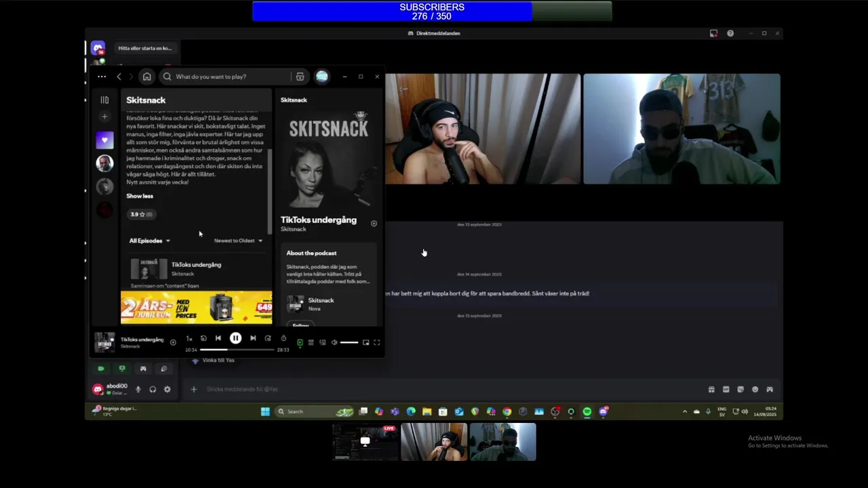Open weather widget 'Regniga dagar'
Image resolution: width=868 pixels, height=488 pixels.
click(x=115, y=411)
